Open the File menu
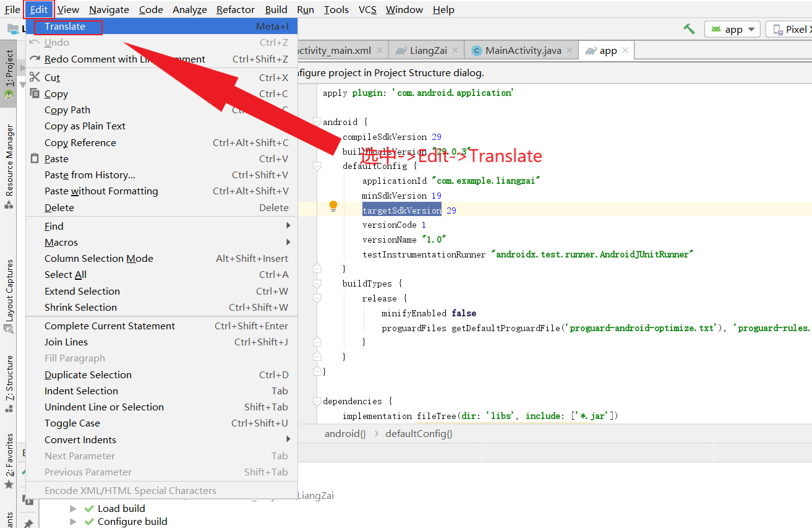Image resolution: width=812 pixels, height=528 pixels. tap(12, 9)
